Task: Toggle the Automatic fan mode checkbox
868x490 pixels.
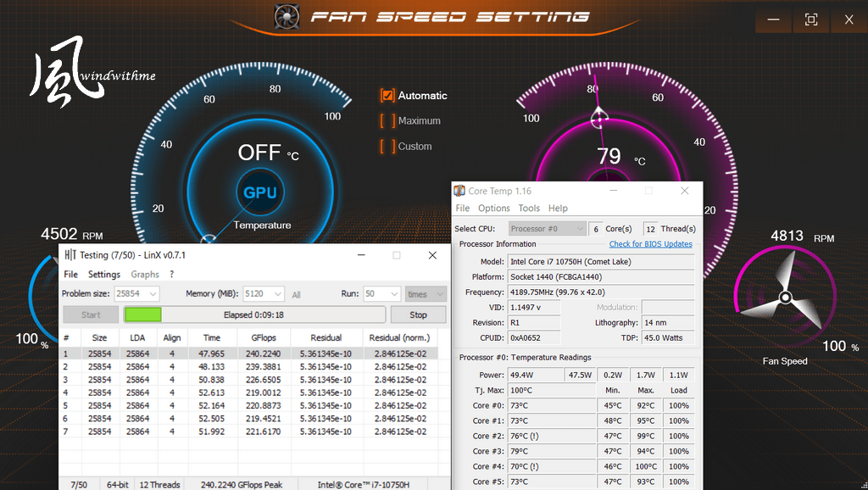Action: point(387,95)
